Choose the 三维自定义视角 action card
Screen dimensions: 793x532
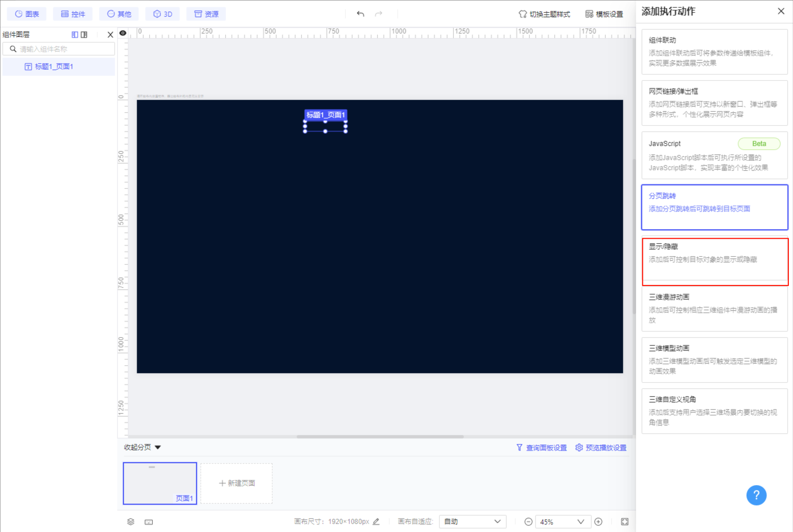pos(715,411)
